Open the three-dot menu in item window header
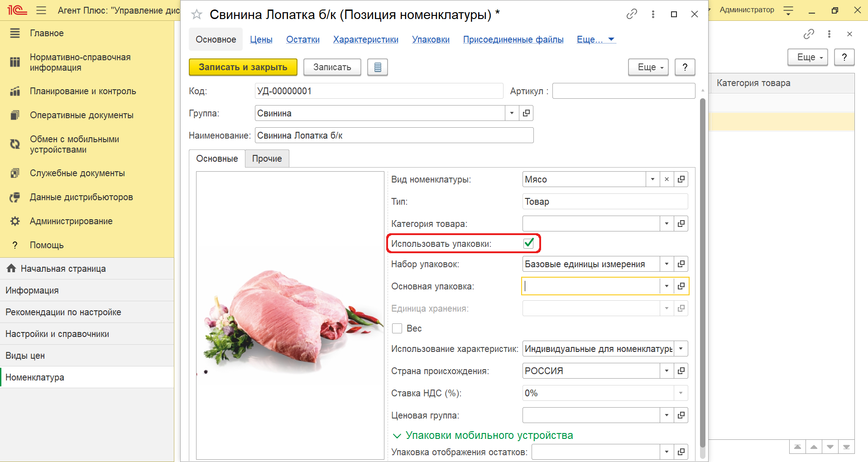This screenshot has width=868, height=462. [653, 14]
